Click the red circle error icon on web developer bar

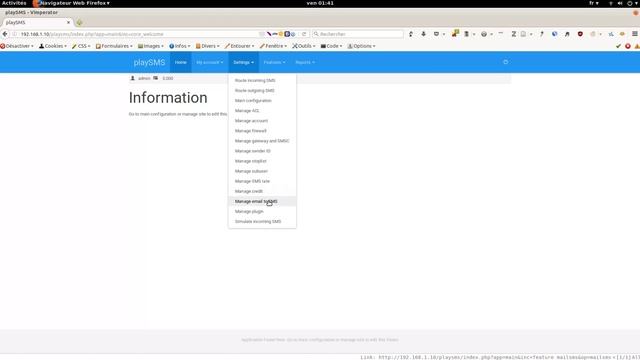coord(628,46)
